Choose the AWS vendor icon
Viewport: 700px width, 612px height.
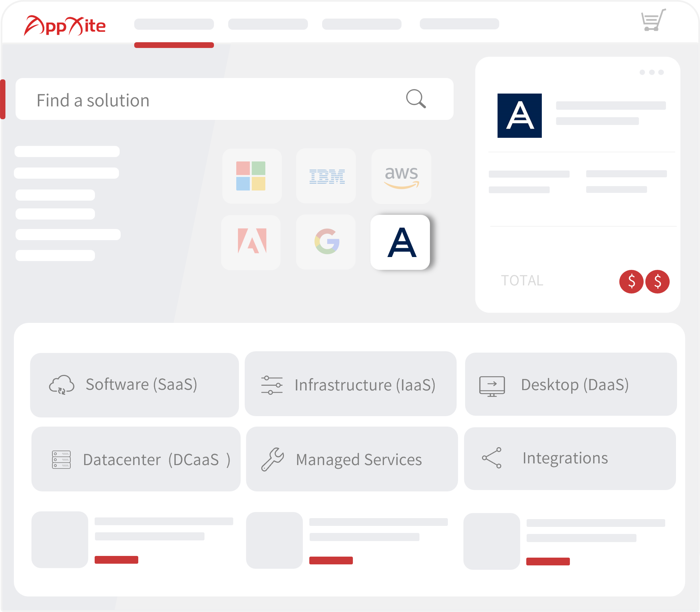(401, 177)
